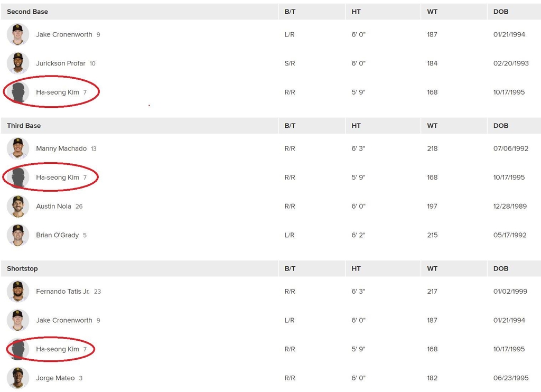The height and width of the screenshot is (392, 541).
Task: Open Jake Cronenworth's name link under Second Base
Action: (x=64, y=35)
